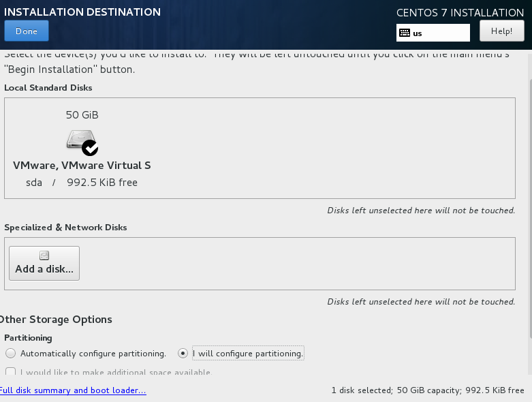
Task: Click the checkmark badge on the disk
Action: [x=90, y=147]
